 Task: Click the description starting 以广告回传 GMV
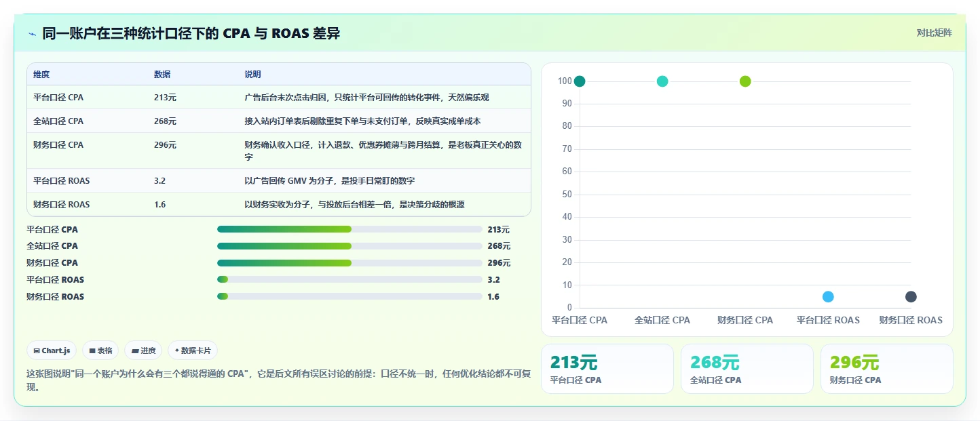tap(329, 181)
